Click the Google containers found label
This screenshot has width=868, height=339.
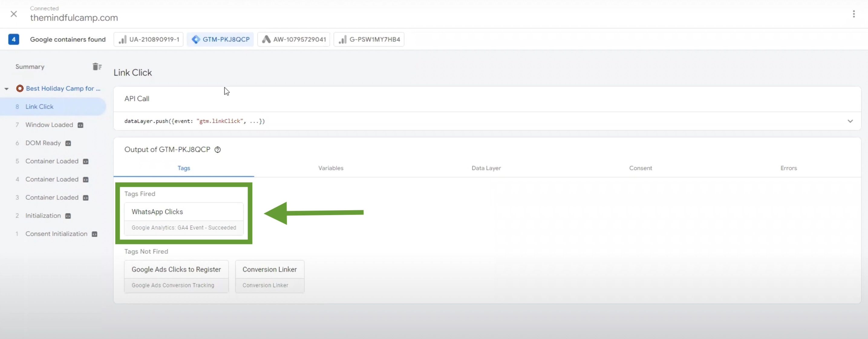[68, 39]
